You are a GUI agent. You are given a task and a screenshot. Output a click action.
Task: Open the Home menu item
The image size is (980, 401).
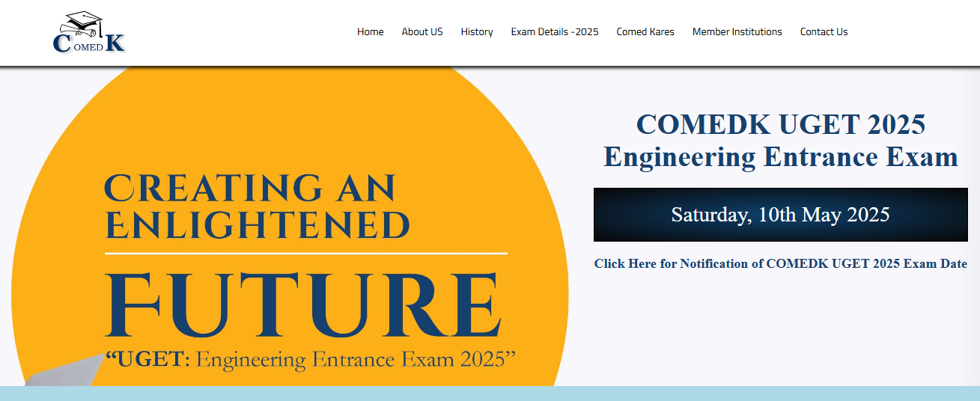[x=370, y=31]
